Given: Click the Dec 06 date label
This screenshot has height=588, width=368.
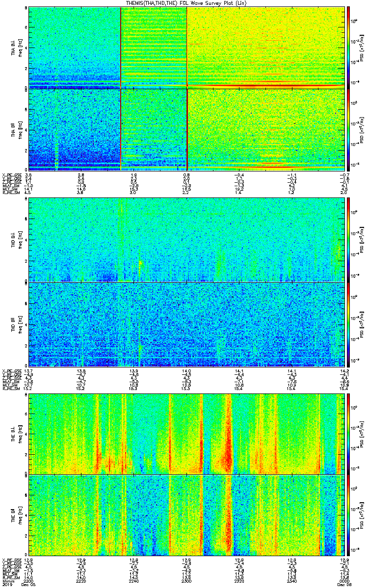Looking at the screenshot, I should click(343, 585).
